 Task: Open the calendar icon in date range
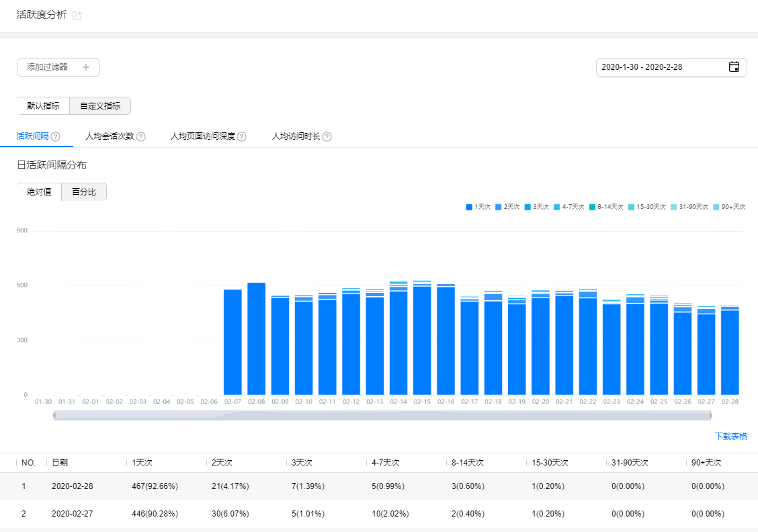734,66
